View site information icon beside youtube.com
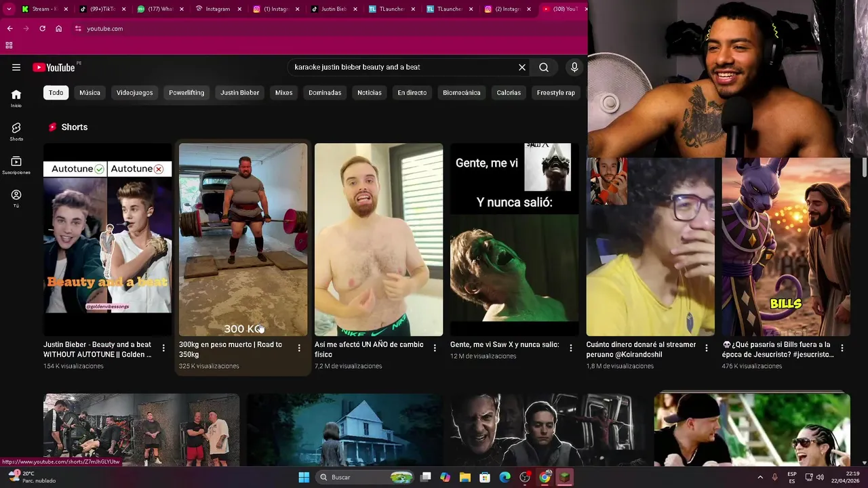The width and height of the screenshot is (868, 488). pyautogui.click(x=78, y=28)
